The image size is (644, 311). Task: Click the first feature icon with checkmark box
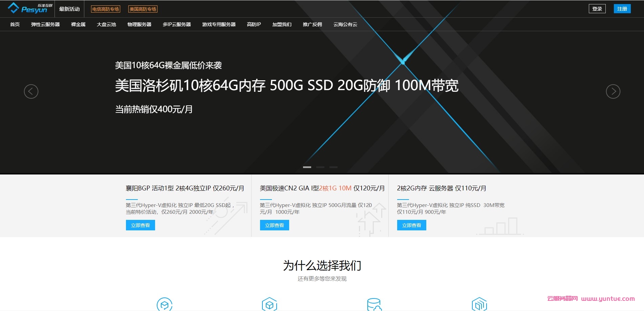pos(165,305)
